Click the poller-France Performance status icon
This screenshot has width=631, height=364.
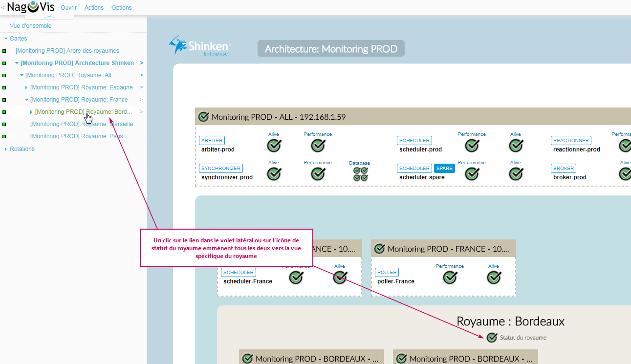tap(450, 278)
